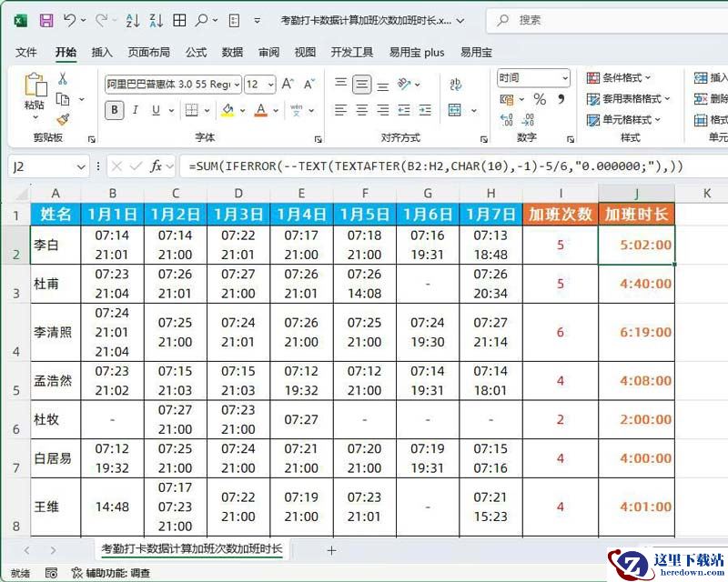Open 套用表格格式 dropdown
728x582 pixels.
click(628, 99)
